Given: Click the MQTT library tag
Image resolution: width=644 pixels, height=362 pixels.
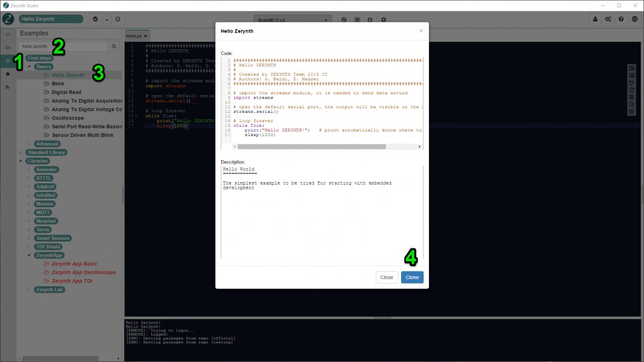Looking at the screenshot, I should (x=43, y=213).
